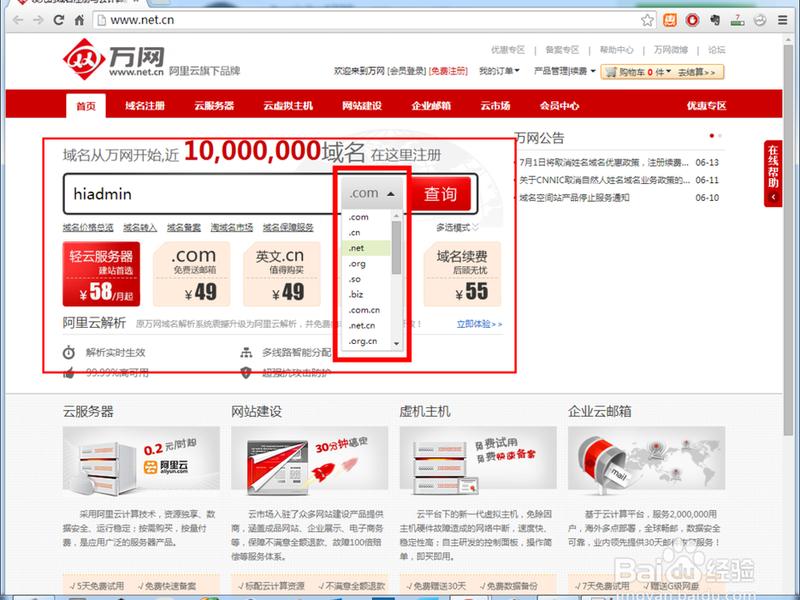The image size is (800, 600).
Task: Reload the page with the refresh icon
Action: pos(59,20)
